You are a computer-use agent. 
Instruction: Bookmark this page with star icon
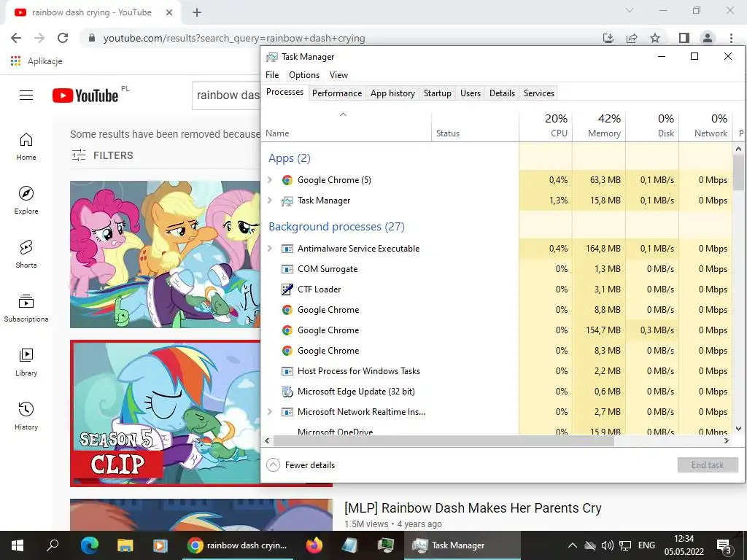click(655, 38)
